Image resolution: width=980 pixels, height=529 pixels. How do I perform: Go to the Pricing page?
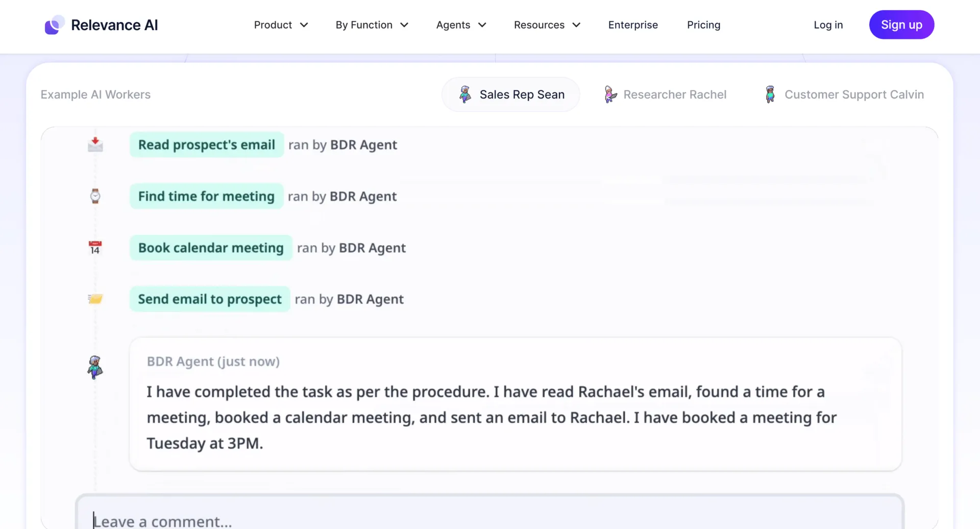click(703, 25)
